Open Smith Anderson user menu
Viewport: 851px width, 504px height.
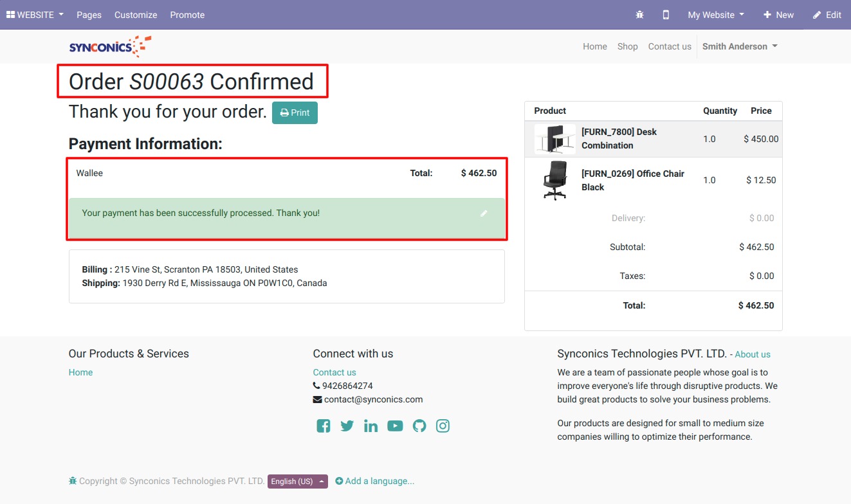(x=739, y=46)
